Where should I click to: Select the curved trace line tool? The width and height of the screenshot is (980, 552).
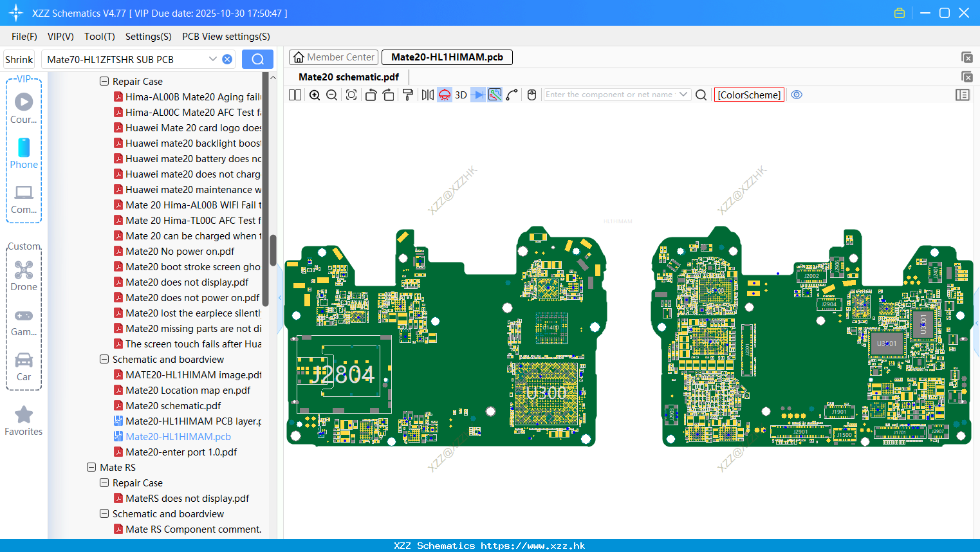click(x=512, y=95)
